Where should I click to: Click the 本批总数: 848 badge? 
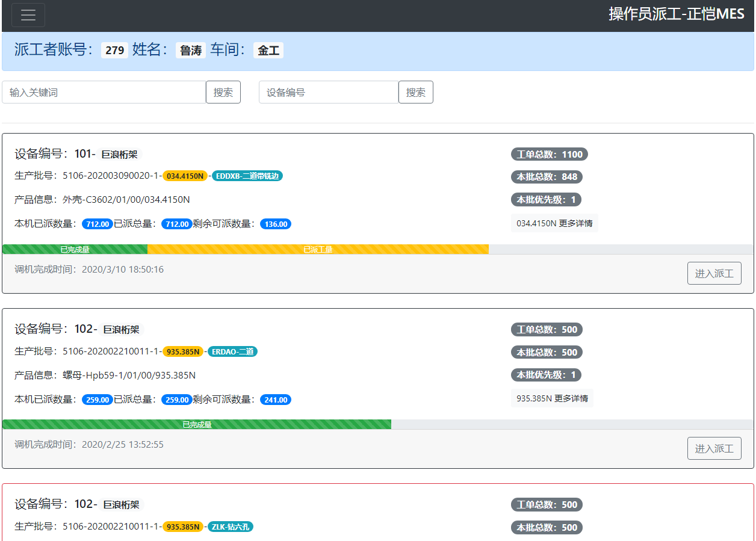coord(547,177)
